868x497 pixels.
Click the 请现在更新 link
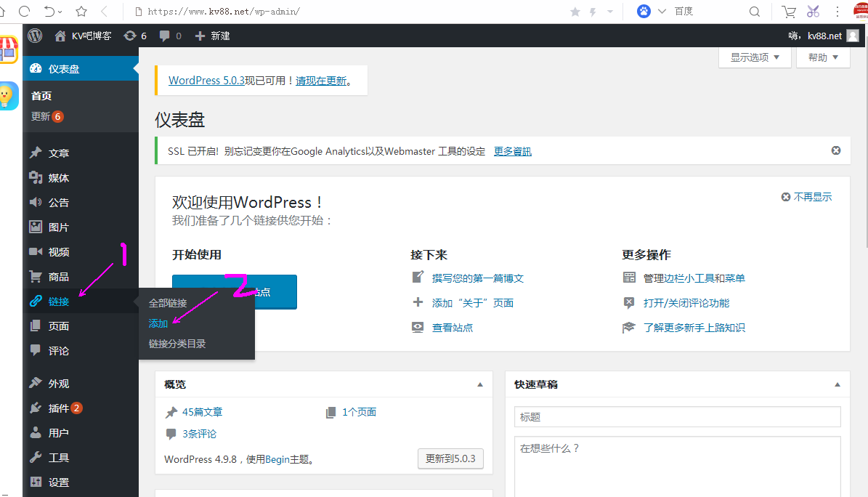pyautogui.click(x=321, y=81)
